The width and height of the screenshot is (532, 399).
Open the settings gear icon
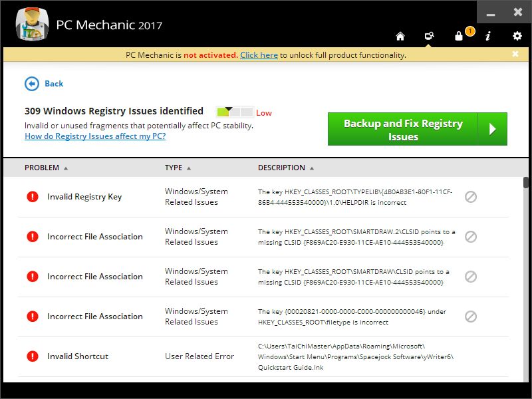coord(517,36)
